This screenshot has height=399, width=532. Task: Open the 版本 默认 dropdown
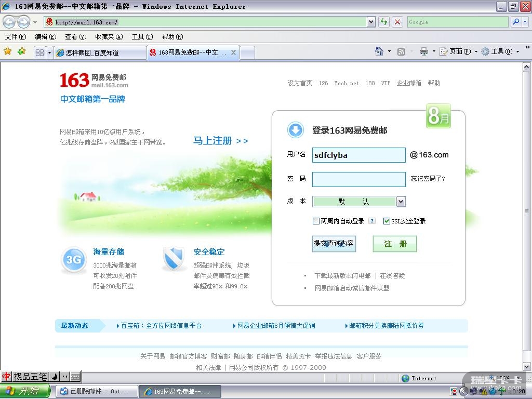tap(359, 202)
